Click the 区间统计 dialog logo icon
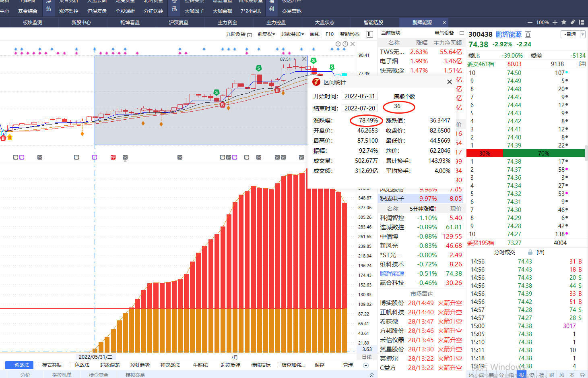 click(316, 82)
